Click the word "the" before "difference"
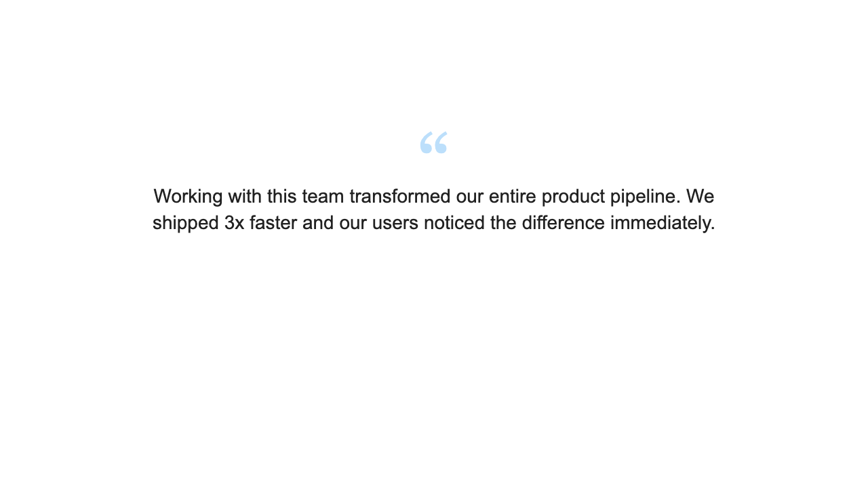This screenshot has height=488, width=868. click(x=502, y=223)
